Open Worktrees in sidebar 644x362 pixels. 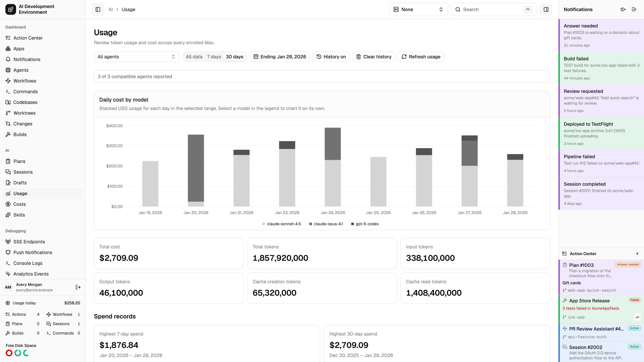point(43,113)
